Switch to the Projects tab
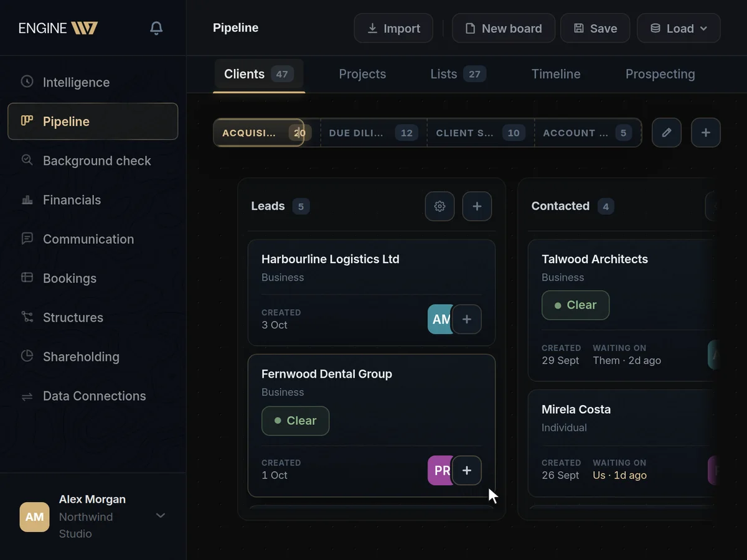 tap(362, 74)
